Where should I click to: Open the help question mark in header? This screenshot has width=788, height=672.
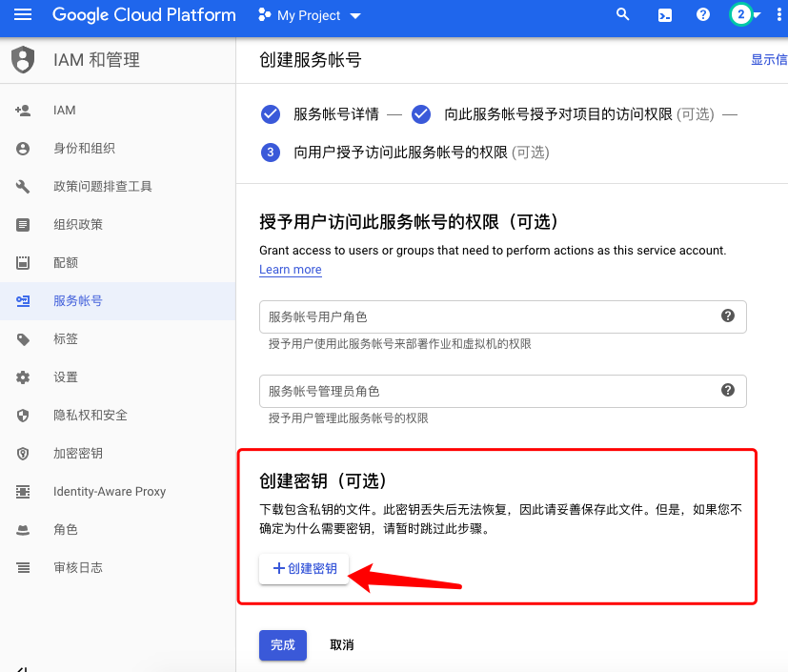[703, 14]
